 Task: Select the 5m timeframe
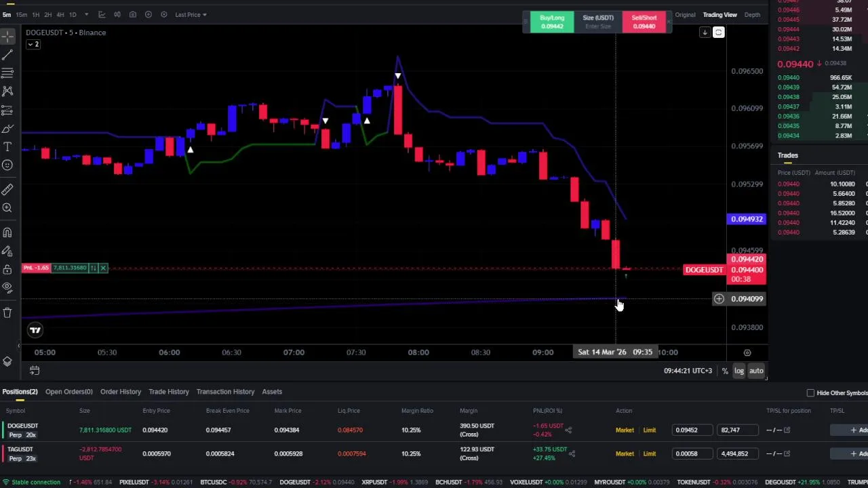(x=7, y=14)
